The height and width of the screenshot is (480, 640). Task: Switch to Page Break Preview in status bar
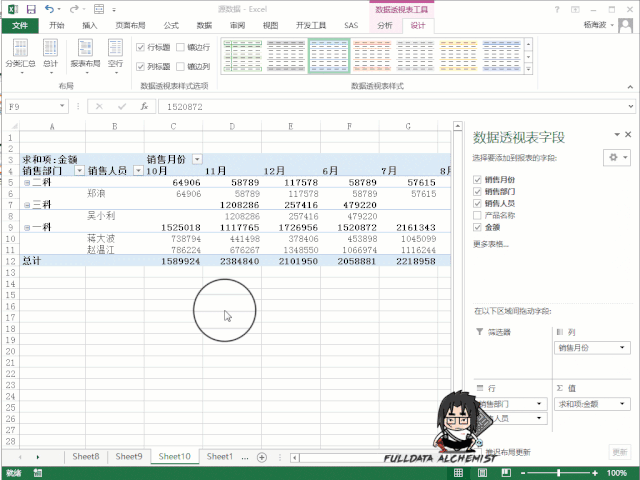[x=506, y=473]
